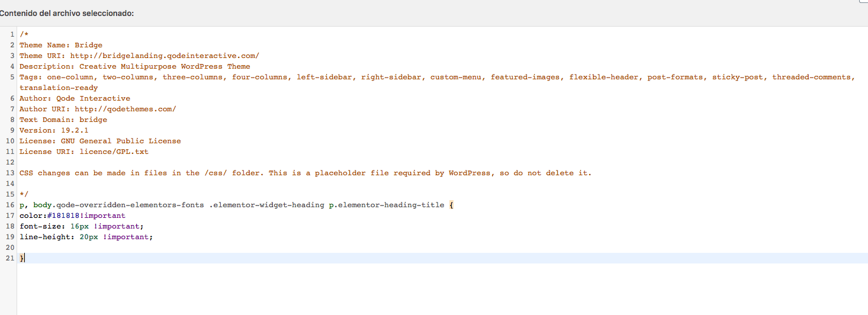Click line number 9 in gutter
This screenshot has width=868, height=315.
point(12,130)
